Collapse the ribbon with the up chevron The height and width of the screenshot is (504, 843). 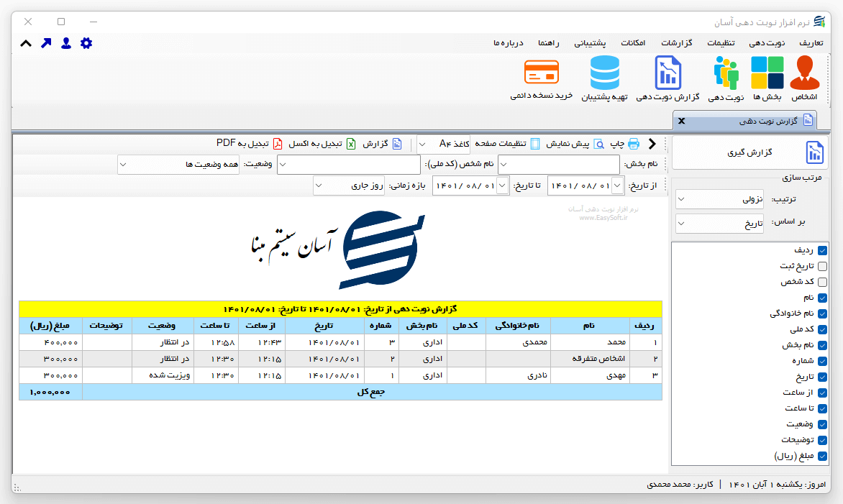(26, 43)
